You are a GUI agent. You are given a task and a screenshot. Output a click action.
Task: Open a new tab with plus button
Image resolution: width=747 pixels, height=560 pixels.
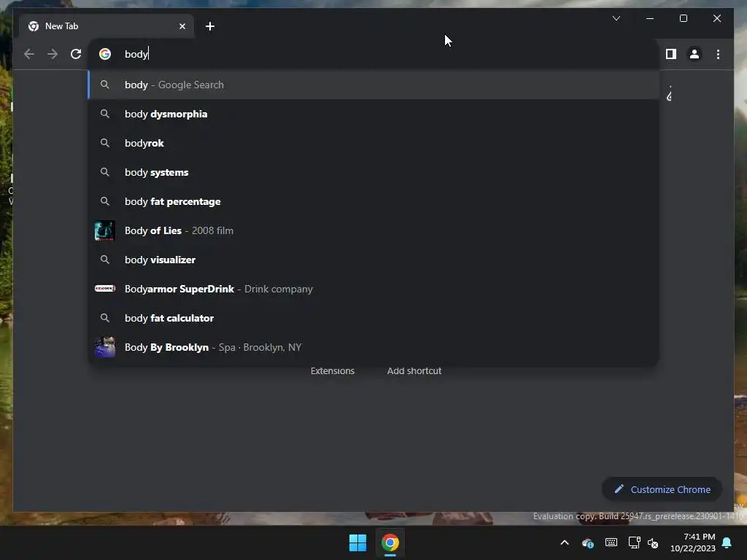pos(209,26)
